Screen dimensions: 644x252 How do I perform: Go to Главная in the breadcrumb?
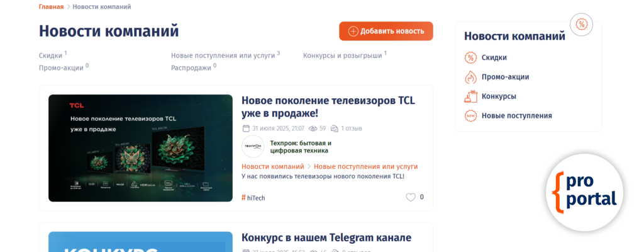pos(51,7)
